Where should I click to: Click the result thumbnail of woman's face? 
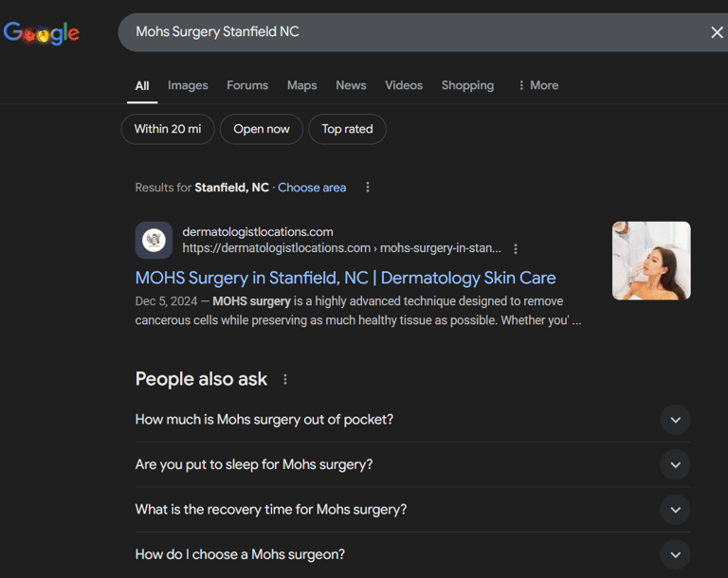click(651, 261)
